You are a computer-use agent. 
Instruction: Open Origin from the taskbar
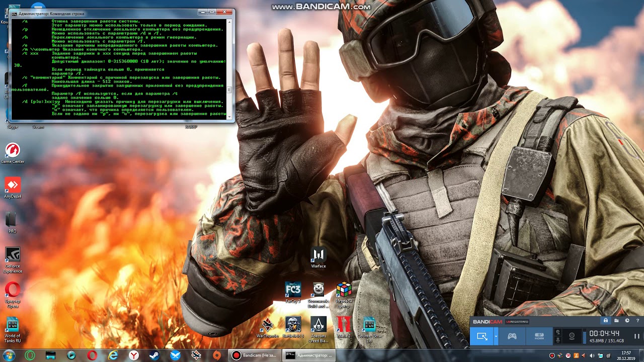point(216,355)
